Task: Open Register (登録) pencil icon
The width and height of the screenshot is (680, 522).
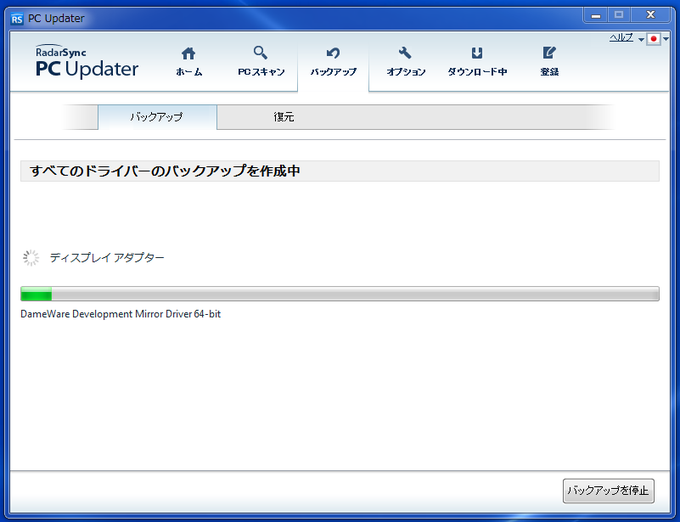Action: pos(549,53)
